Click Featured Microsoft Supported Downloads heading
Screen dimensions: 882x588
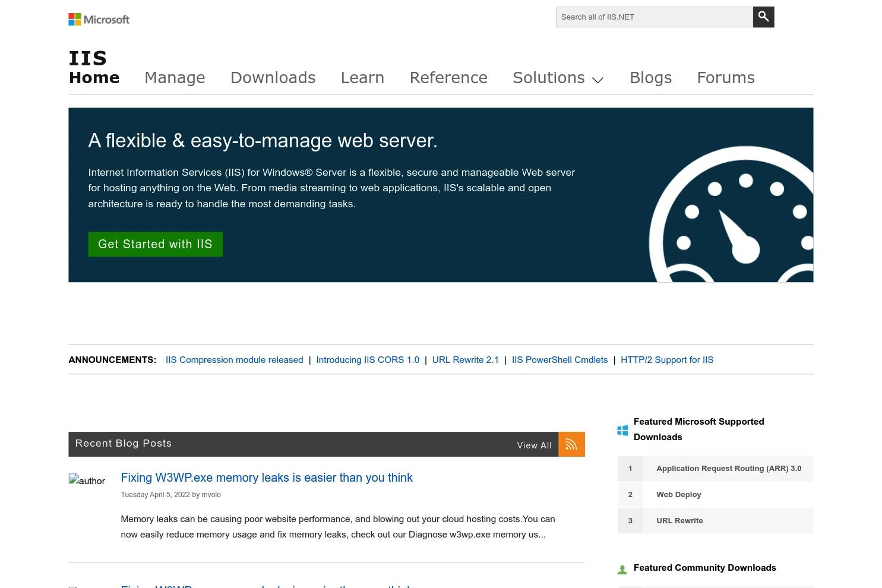pos(699,429)
